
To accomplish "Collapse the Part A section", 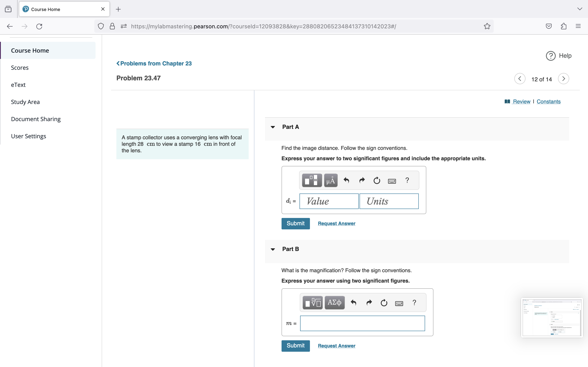I will click(x=273, y=127).
